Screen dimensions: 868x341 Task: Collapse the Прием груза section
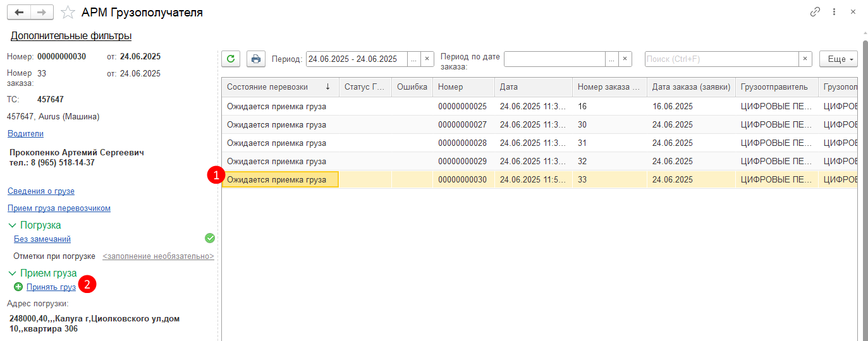pyautogui.click(x=12, y=273)
